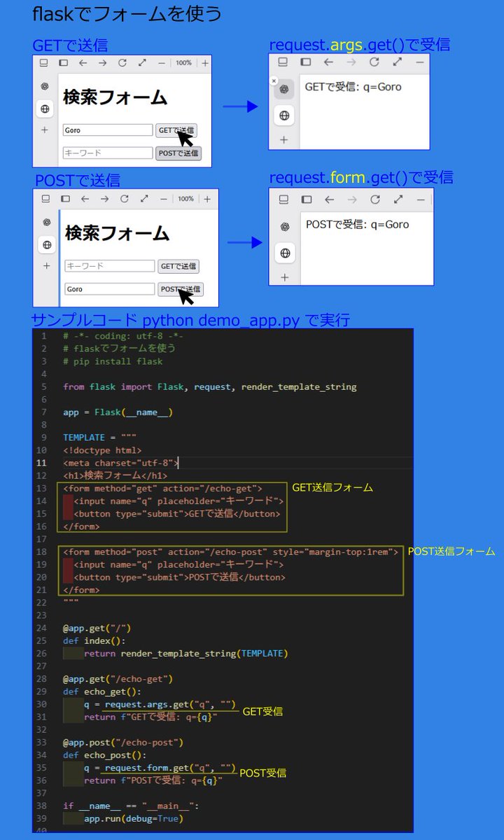This screenshot has height=840, width=504.
Task: Click the expand arrows icon in POSTで送信 form window
Action: (144, 199)
